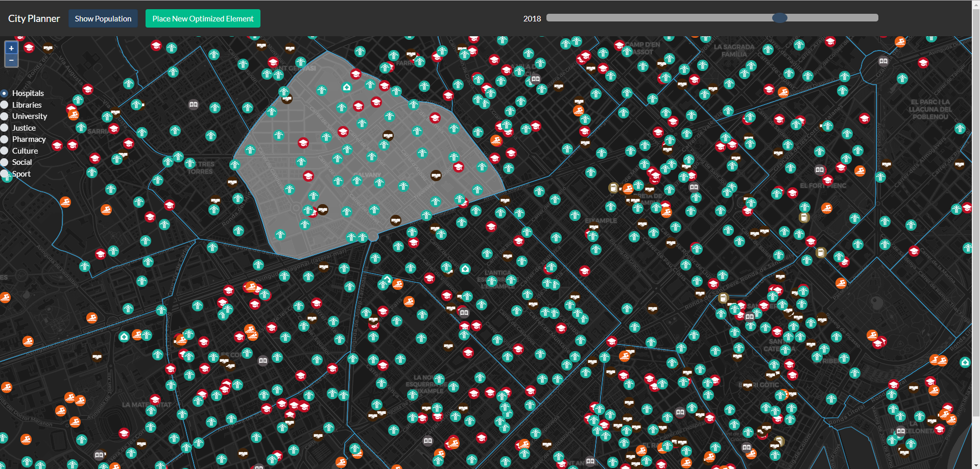Image resolution: width=980 pixels, height=469 pixels.
Task: Click the City Planner title
Action: pos(34,18)
